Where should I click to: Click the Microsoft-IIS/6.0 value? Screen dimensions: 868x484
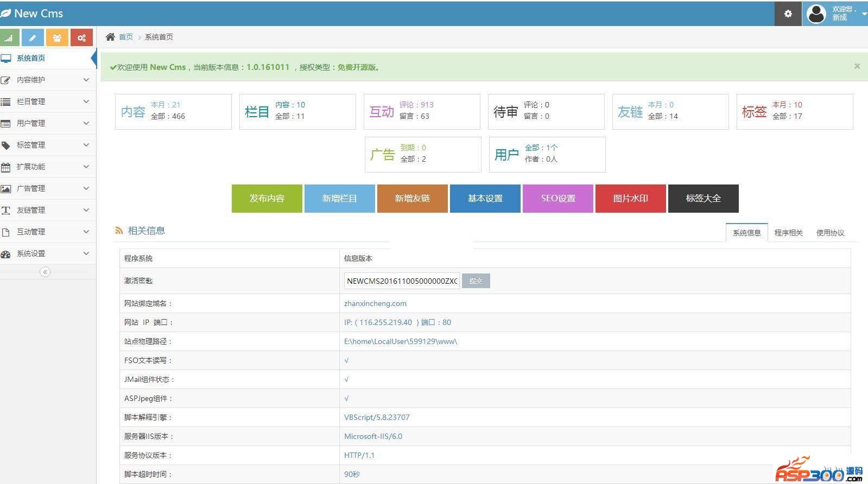click(x=373, y=436)
